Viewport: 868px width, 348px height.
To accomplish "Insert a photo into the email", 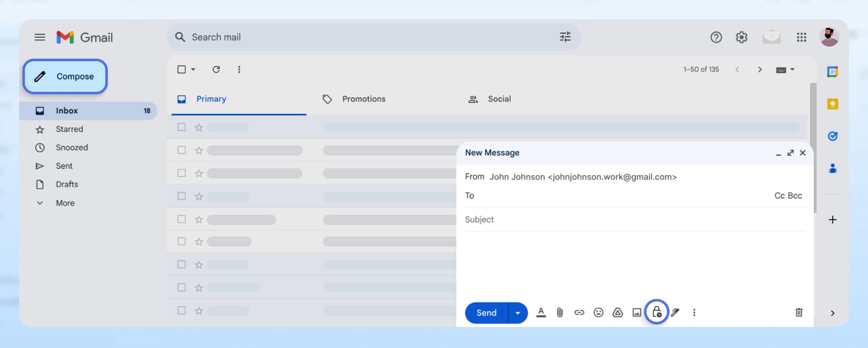I will pyautogui.click(x=637, y=312).
